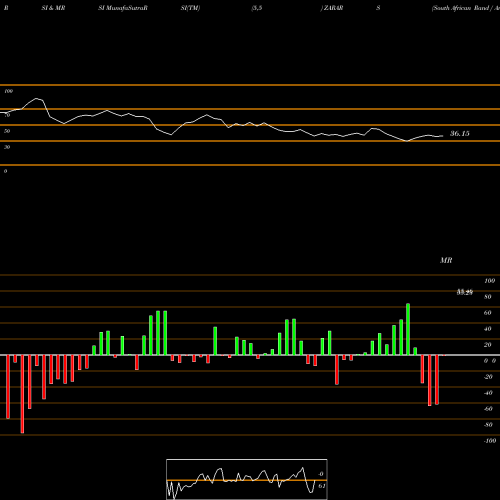Click the MR axis label 80

(x=487, y=297)
